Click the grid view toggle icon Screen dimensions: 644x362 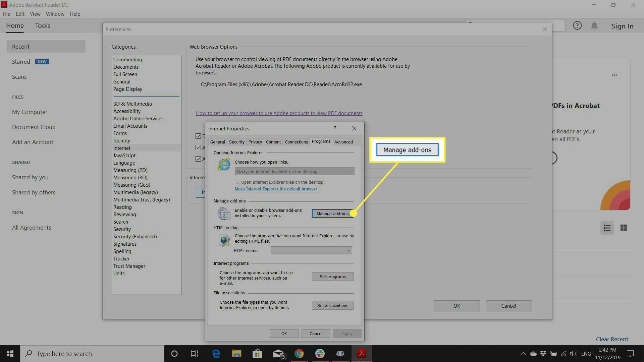(x=624, y=228)
